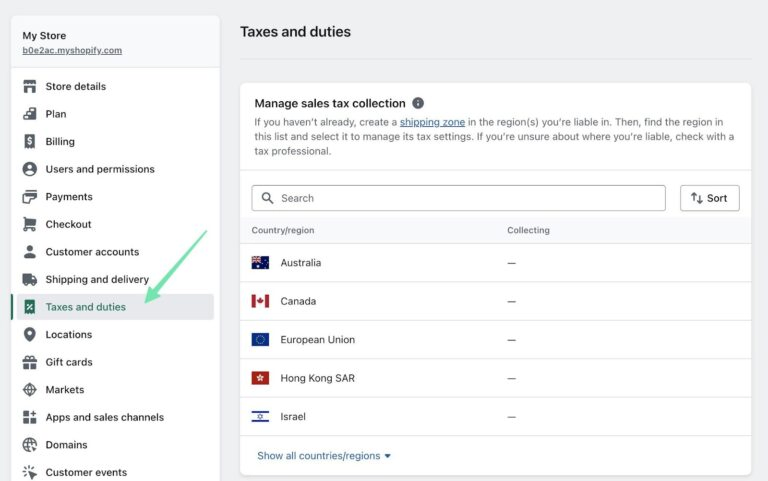The height and width of the screenshot is (481, 768).
Task: Click the My Store name heading
Action: [44, 35]
